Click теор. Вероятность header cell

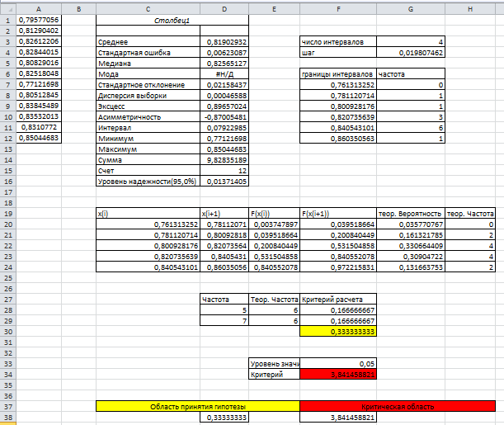(411, 214)
